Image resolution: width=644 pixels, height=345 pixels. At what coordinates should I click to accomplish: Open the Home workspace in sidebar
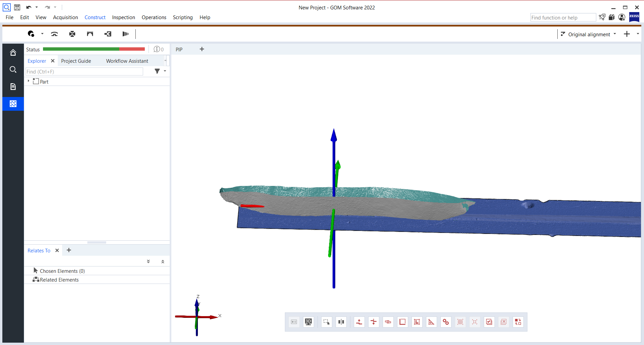coord(13,52)
